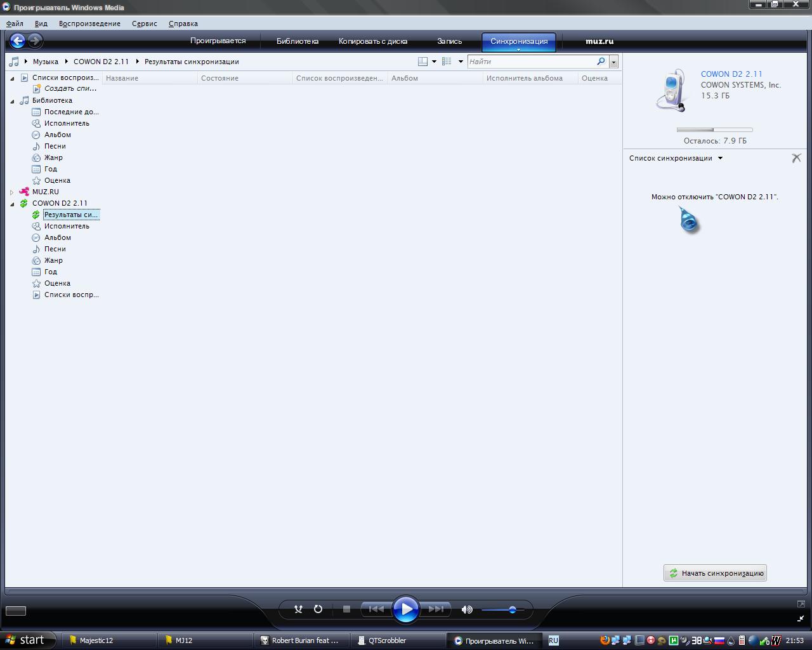
Task: Open the COWON D2 2.11 device link
Action: [x=731, y=74]
